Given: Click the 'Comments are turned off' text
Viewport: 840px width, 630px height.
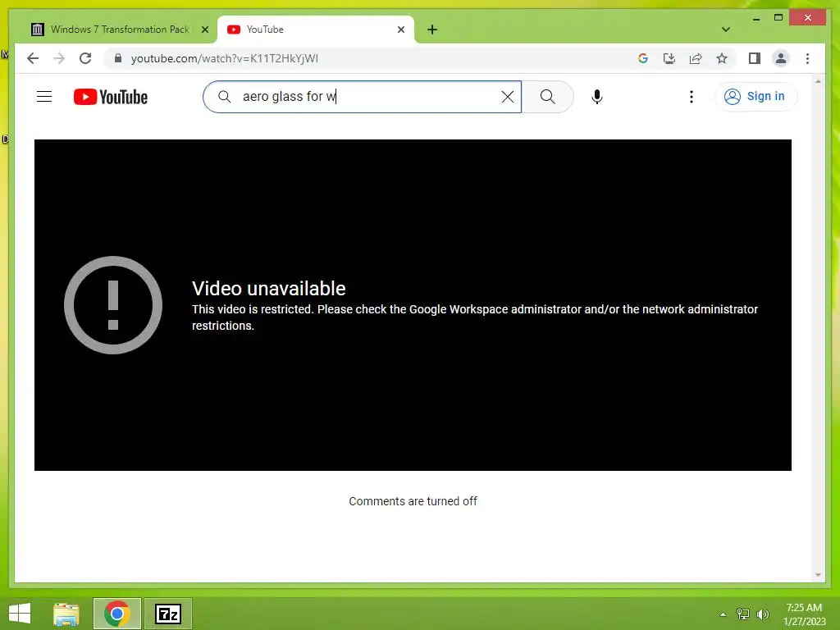Looking at the screenshot, I should point(413,501).
